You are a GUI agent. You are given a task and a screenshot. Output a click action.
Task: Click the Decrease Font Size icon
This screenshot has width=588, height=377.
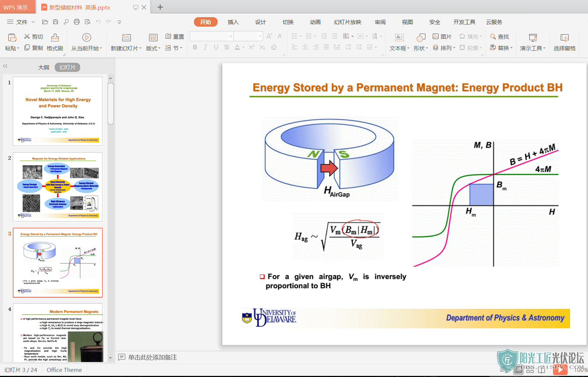click(280, 36)
